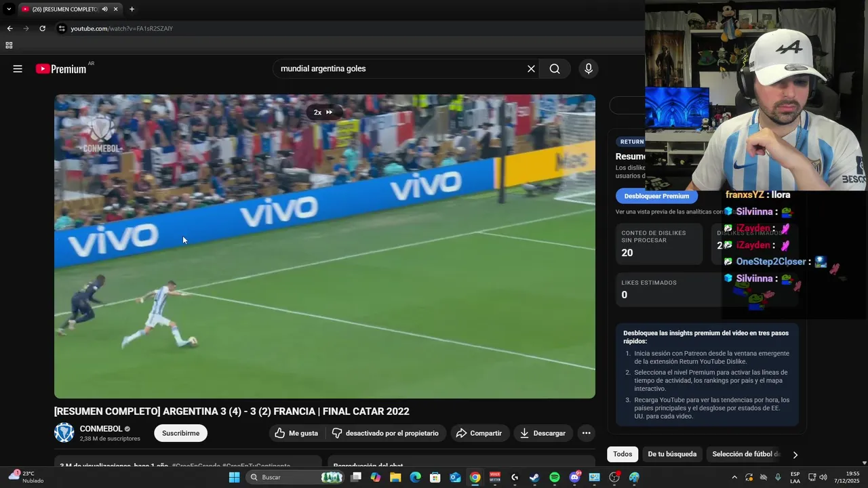The width and height of the screenshot is (868, 488).
Task: Like the video with Me gusta
Action: click(x=296, y=433)
